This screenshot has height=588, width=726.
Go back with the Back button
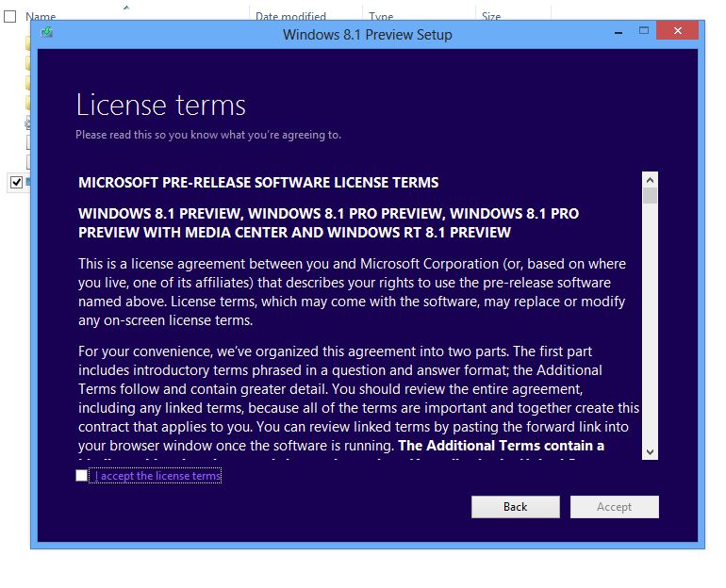pos(516,507)
